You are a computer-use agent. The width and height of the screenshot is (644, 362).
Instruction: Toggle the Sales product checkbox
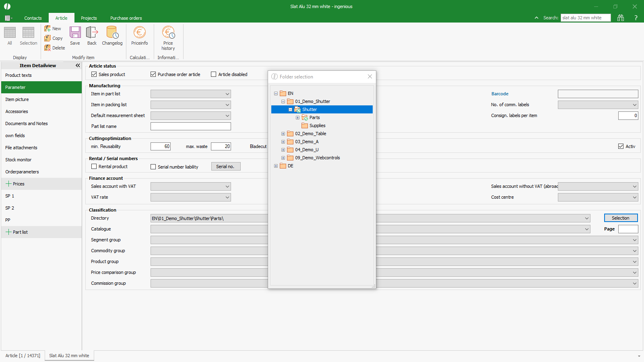pyautogui.click(x=94, y=74)
